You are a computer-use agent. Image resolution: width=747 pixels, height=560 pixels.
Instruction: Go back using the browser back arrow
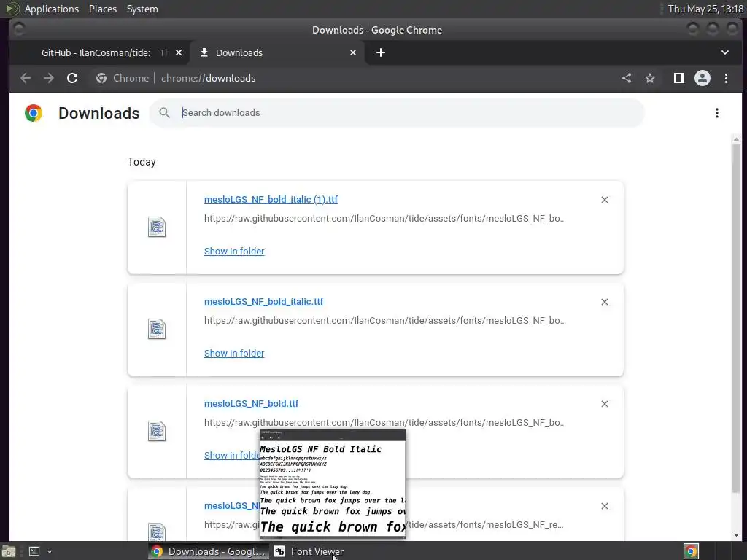coord(26,78)
